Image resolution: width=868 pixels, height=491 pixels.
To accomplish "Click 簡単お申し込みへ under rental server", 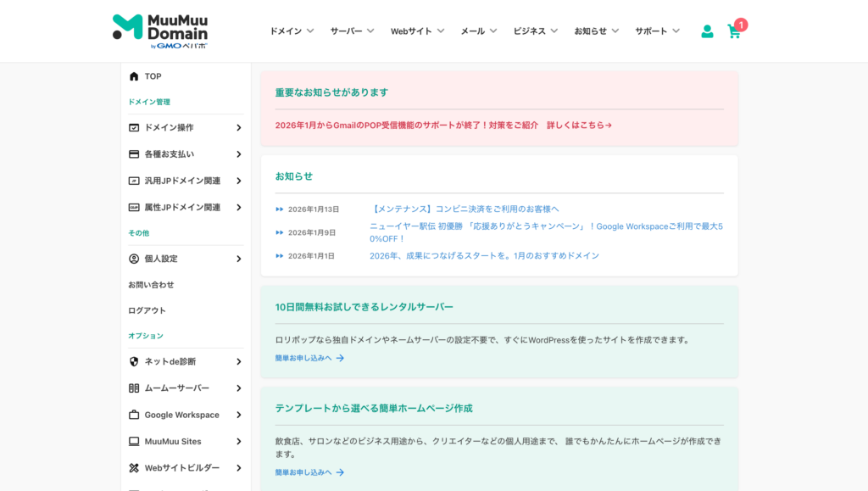I will 309,358.
